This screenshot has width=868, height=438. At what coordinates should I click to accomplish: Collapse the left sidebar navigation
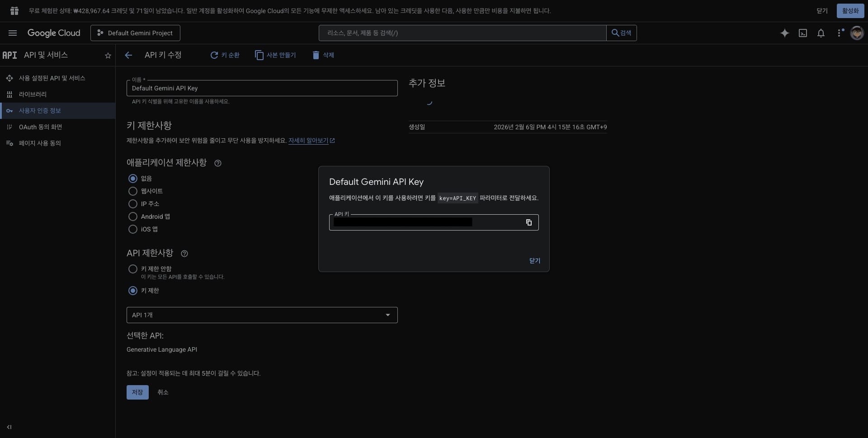click(x=9, y=427)
